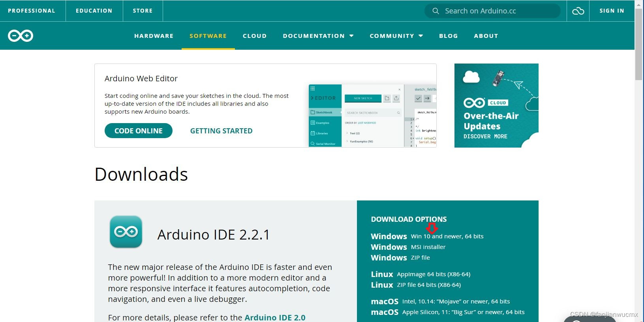Open the About page
This screenshot has height=322, width=644.
(486, 36)
